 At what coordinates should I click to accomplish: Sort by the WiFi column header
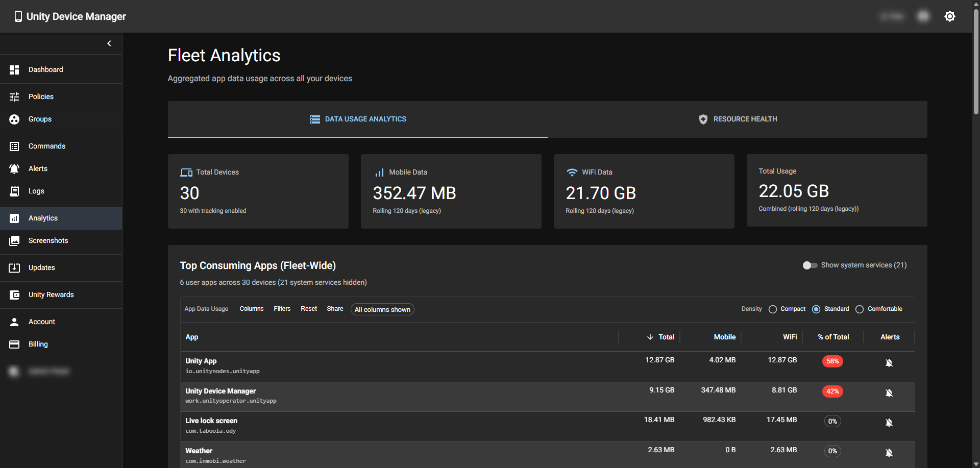pyautogui.click(x=790, y=337)
